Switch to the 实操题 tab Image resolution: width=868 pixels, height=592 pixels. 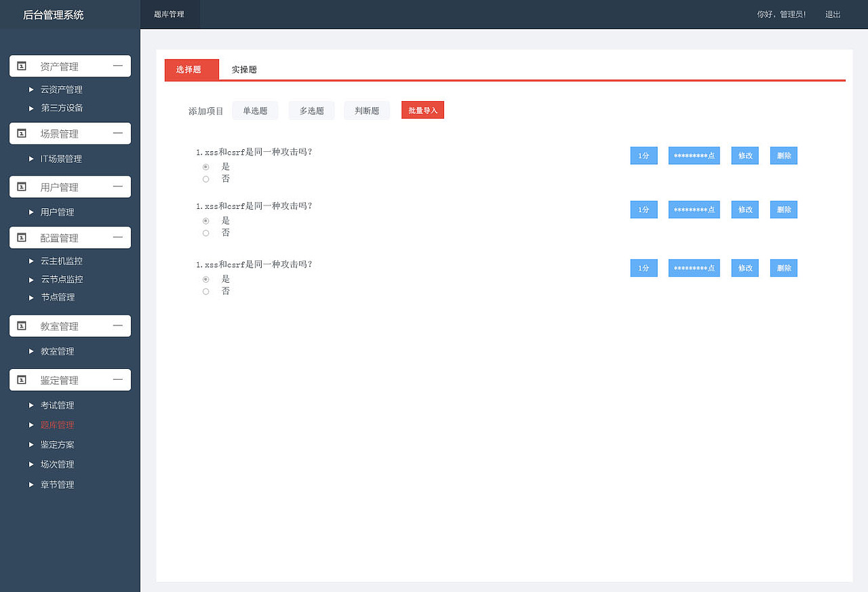pyautogui.click(x=244, y=70)
